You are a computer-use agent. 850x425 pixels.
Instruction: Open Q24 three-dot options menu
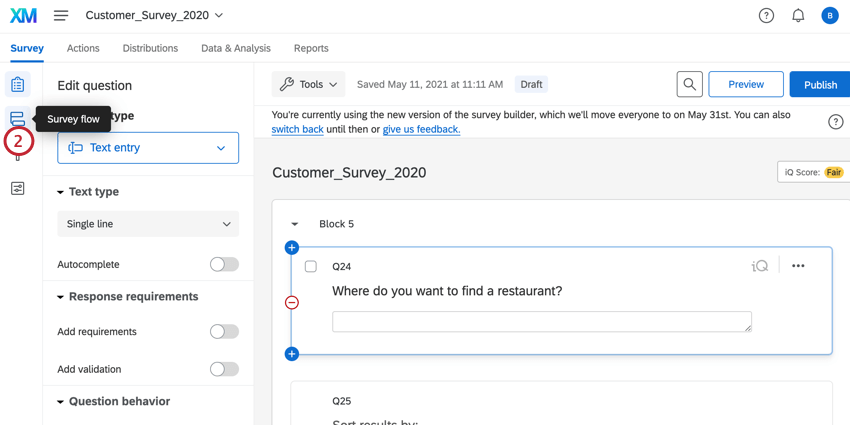pyautogui.click(x=798, y=266)
